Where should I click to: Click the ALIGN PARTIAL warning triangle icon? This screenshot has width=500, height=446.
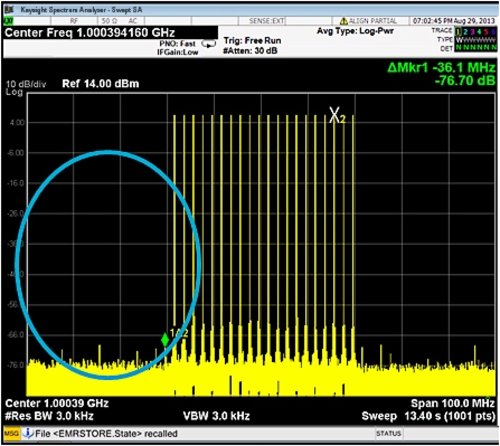click(344, 21)
